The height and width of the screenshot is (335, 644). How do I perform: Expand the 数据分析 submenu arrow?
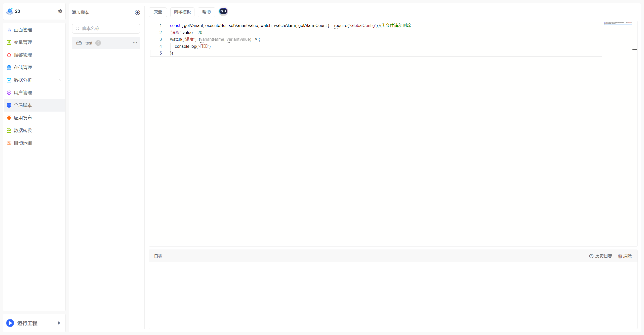(x=60, y=80)
